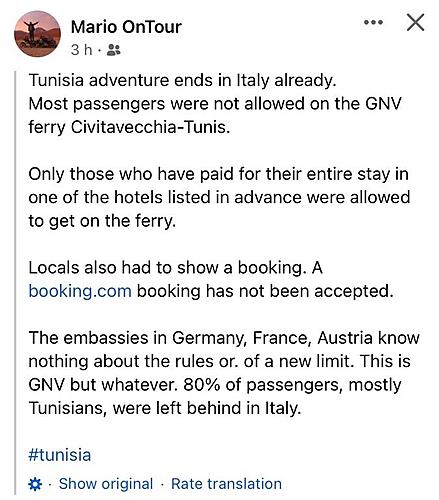
Task: Open the three-dots post options menu
Action: point(373,22)
